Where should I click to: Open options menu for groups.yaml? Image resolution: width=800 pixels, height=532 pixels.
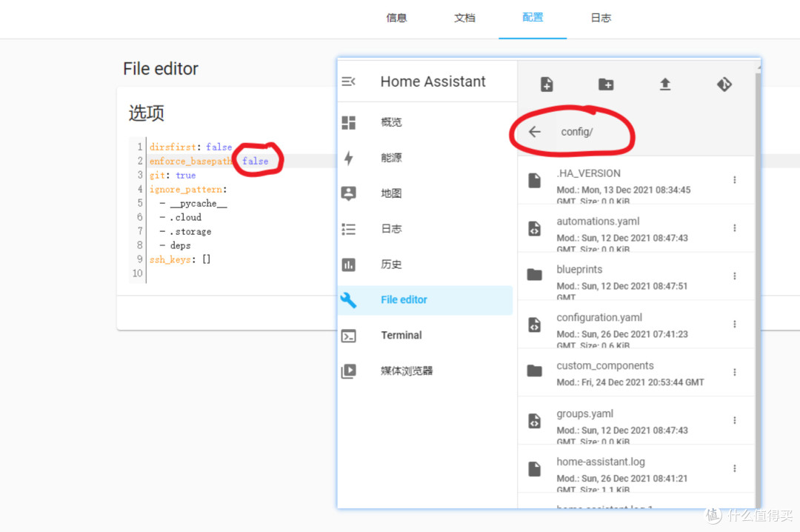(x=735, y=420)
